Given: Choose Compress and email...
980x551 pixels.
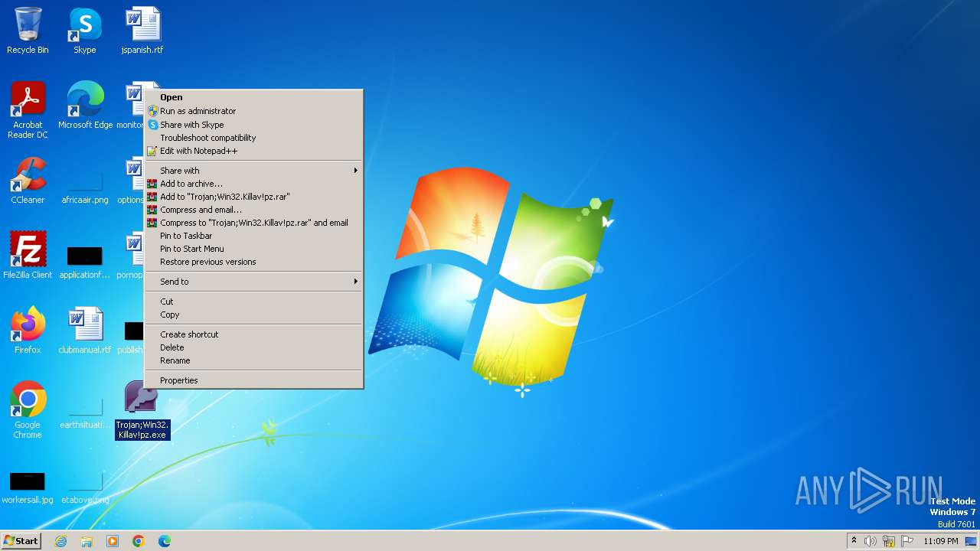Looking at the screenshot, I should (253, 210).
